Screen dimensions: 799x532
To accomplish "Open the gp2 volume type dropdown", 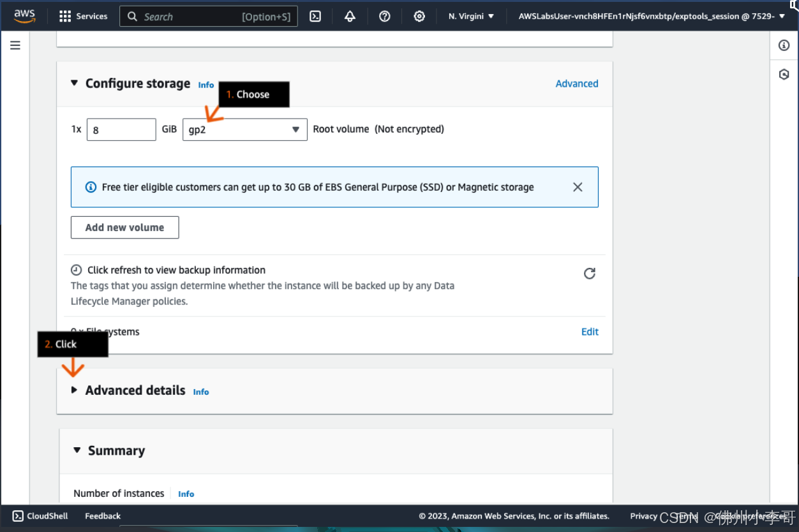I will tap(244, 129).
